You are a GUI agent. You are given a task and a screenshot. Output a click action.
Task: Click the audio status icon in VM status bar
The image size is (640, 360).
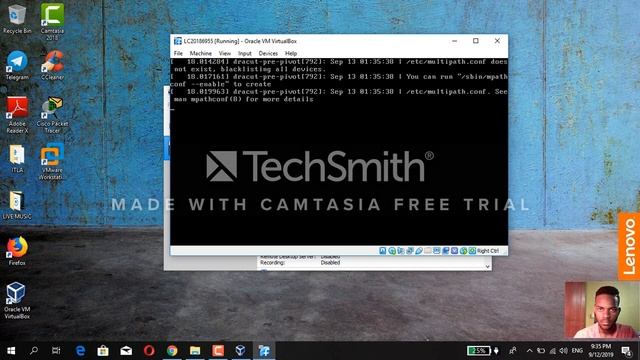tap(401, 251)
